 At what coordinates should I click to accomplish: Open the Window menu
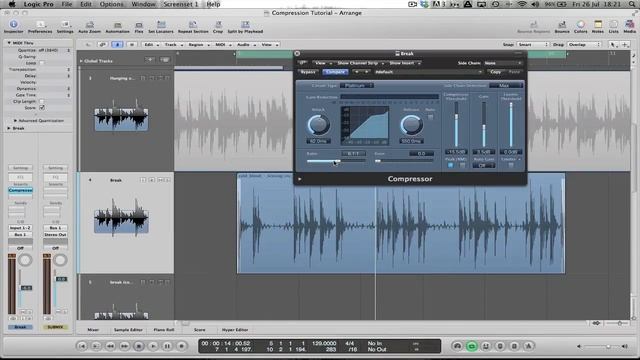pyautogui.click(x=143, y=4)
